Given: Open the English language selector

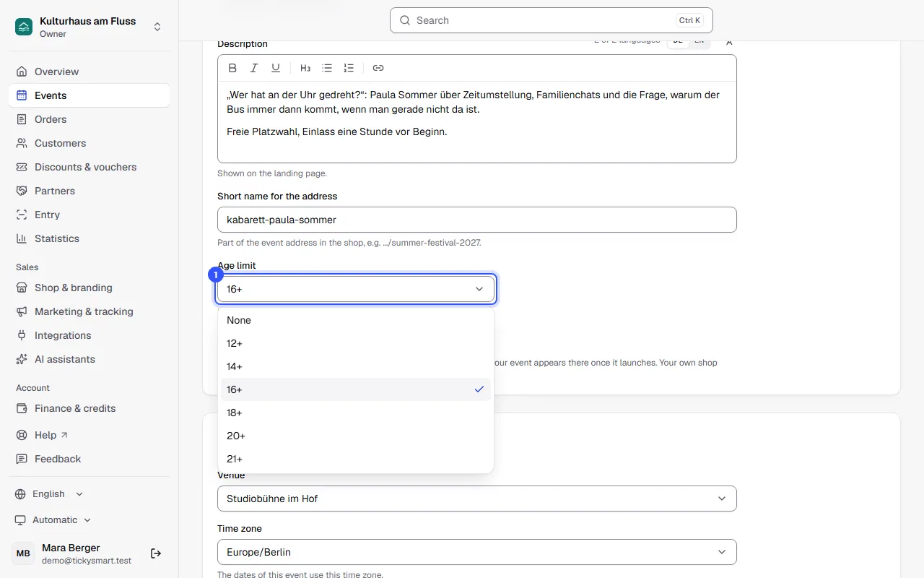Looking at the screenshot, I should coord(50,494).
